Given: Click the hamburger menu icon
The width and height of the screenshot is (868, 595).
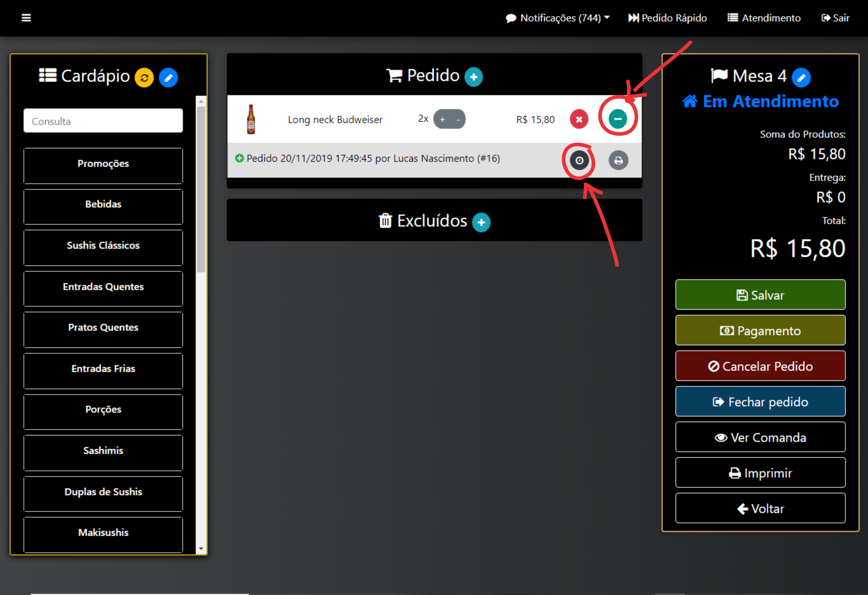Looking at the screenshot, I should point(26,18).
